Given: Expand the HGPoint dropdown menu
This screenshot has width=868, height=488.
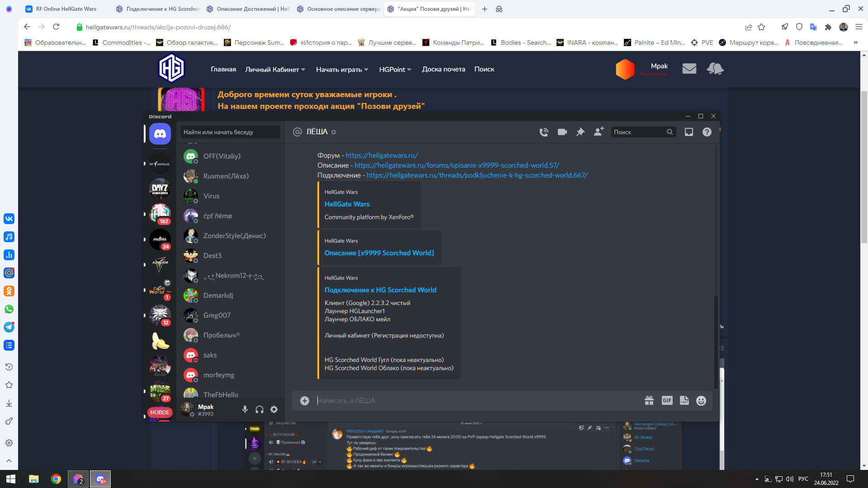Looking at the screenshot, I should pos(395,70).
